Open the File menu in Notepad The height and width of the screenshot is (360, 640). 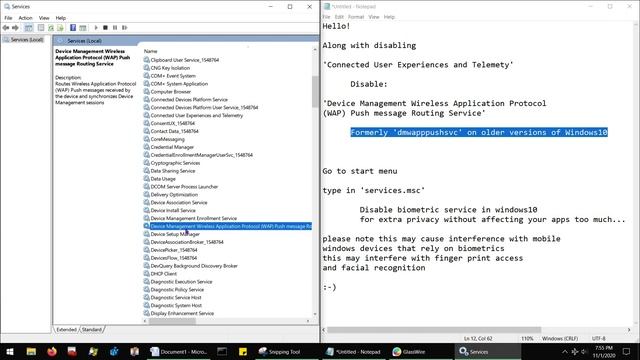coord(326,17)
